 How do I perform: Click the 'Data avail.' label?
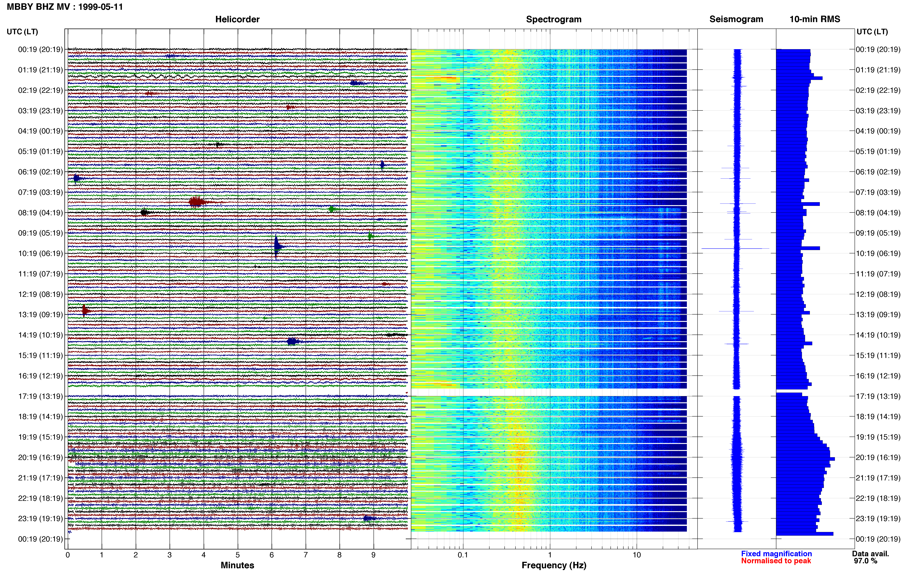click(870, 554)
